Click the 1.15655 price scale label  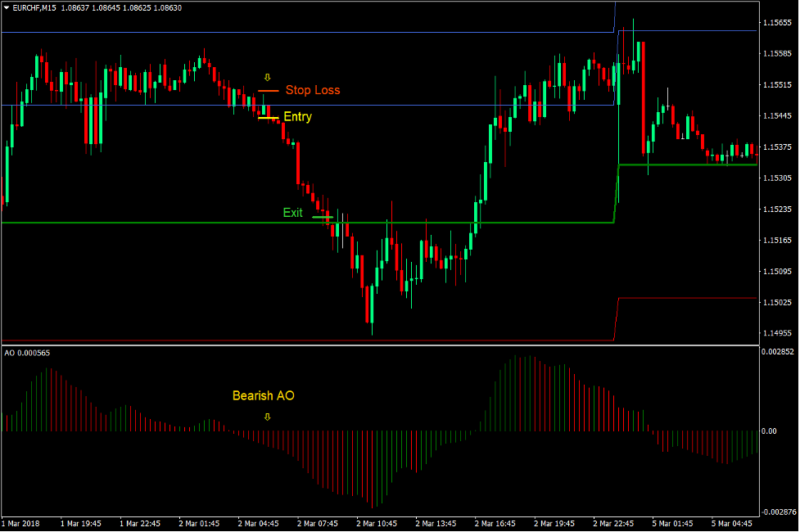tap(775, 23)
